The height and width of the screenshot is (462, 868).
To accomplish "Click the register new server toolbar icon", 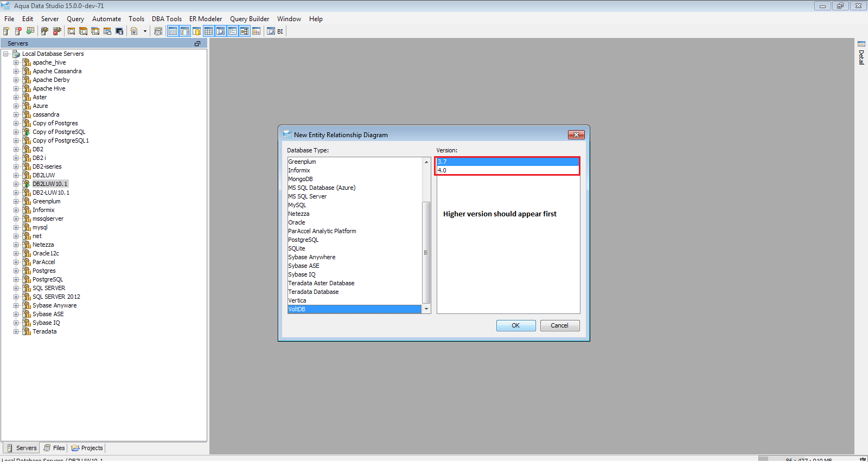I will click(x=7, y=31).
